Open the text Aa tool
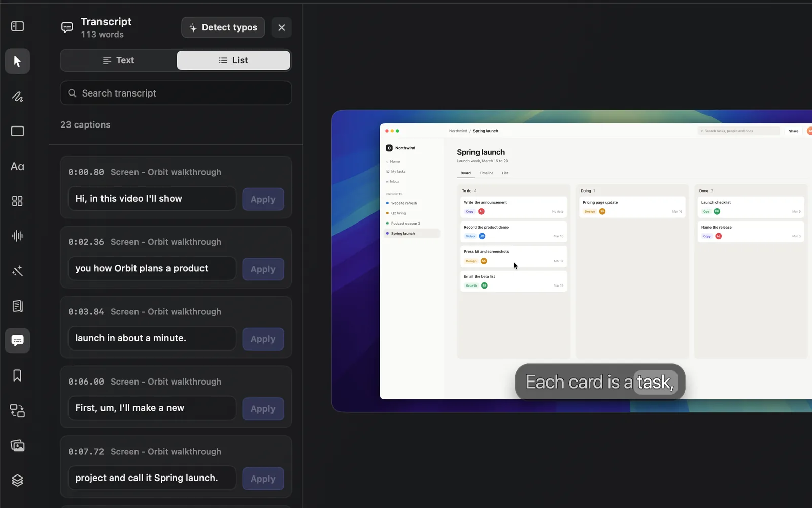 [x=17, y=166]
